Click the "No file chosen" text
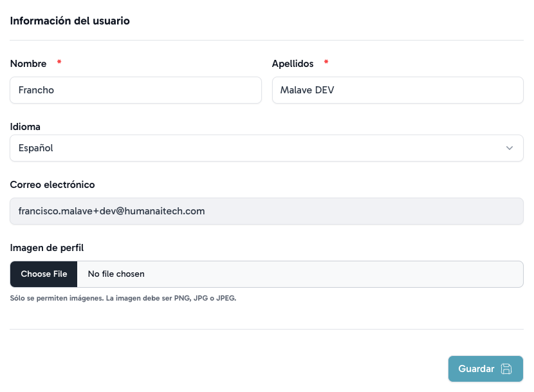 [116, 274]
